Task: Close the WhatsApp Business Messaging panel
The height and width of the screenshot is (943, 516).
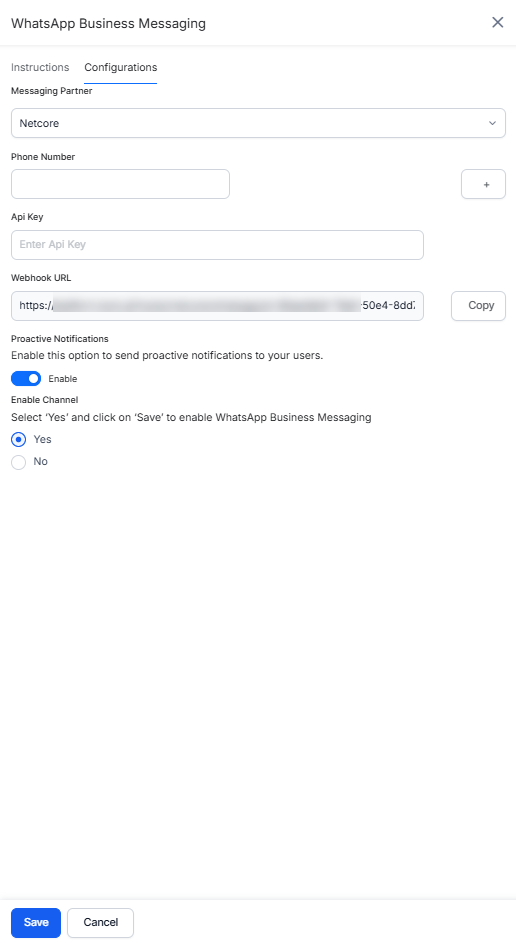Action: point(497,23)
